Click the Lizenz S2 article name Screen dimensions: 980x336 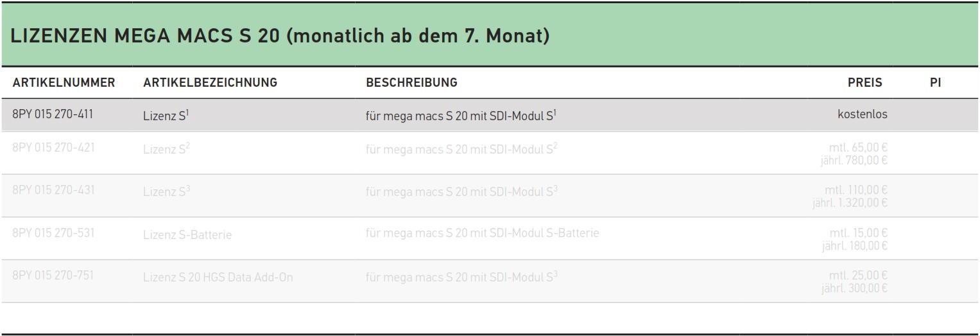pyautogui.click(x=166, y=148)
